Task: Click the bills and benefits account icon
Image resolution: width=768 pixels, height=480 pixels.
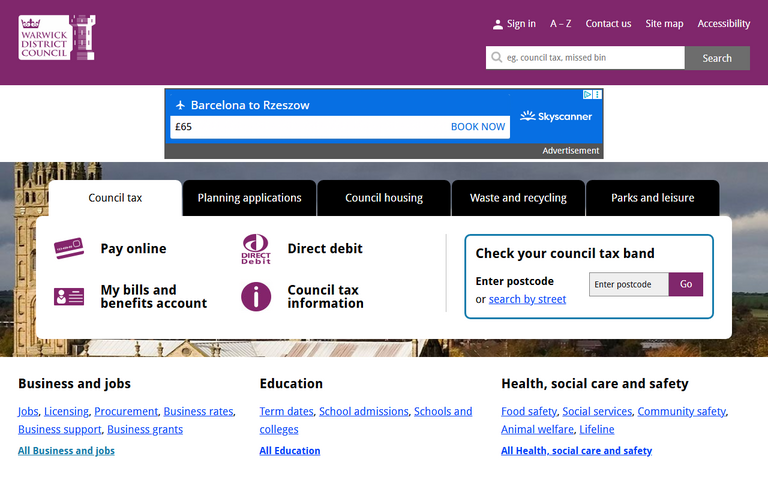Action: click(69, 297)
